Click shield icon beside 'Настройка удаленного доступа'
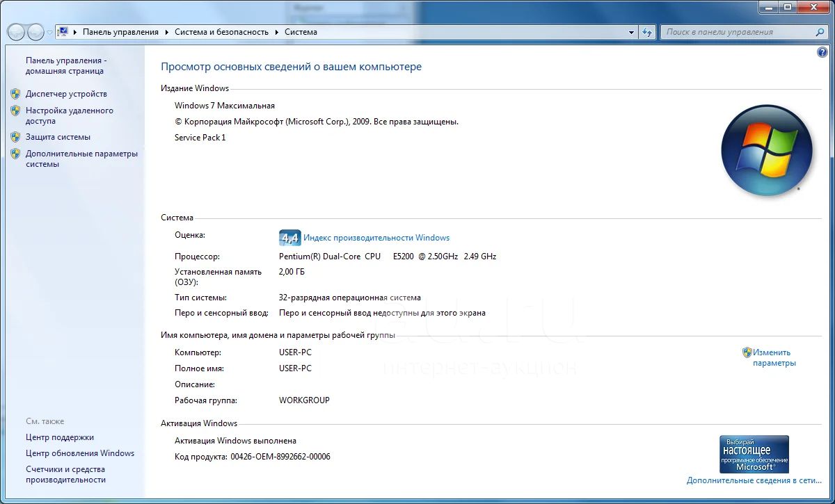The image size is (835, 504). (x=15, y=110)
